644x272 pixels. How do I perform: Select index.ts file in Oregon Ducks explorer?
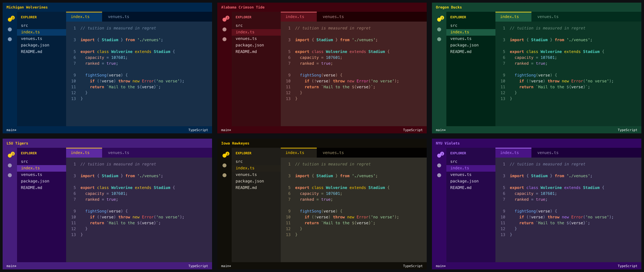471,32
